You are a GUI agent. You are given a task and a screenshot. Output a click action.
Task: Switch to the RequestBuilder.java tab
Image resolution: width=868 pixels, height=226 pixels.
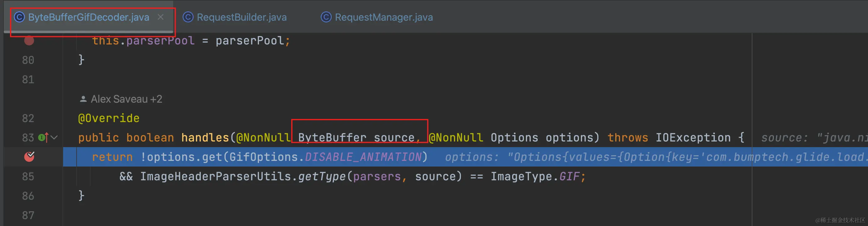(241, 17)
